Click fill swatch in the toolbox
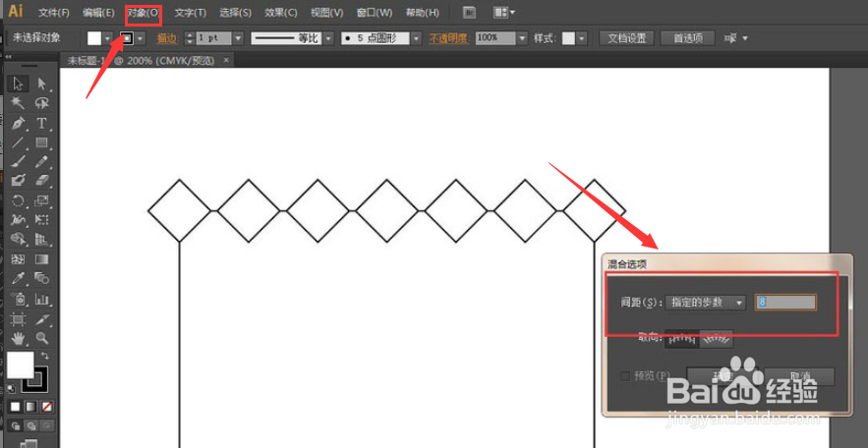The width and height of the screenshot is (868, 448). (x=20, y=365)
